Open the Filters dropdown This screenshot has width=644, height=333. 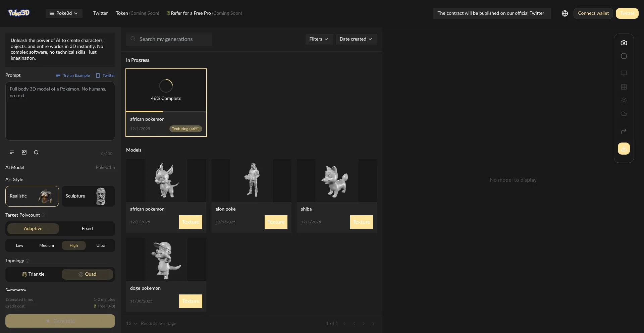pyautogui.click(x=319, y=39)
